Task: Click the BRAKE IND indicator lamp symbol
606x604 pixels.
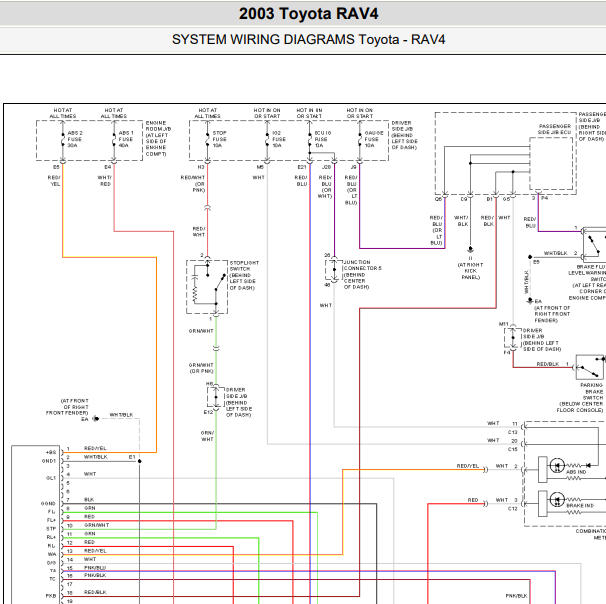Action: pos(557,499)
